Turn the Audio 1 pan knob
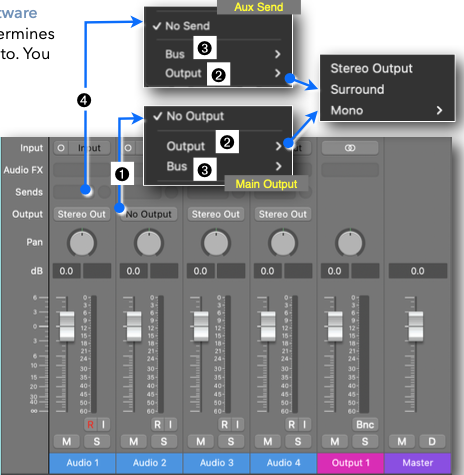 [82, 243]
